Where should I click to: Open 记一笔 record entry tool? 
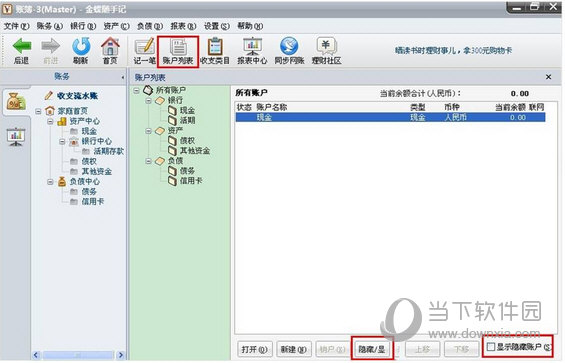[x=145, y=47]
